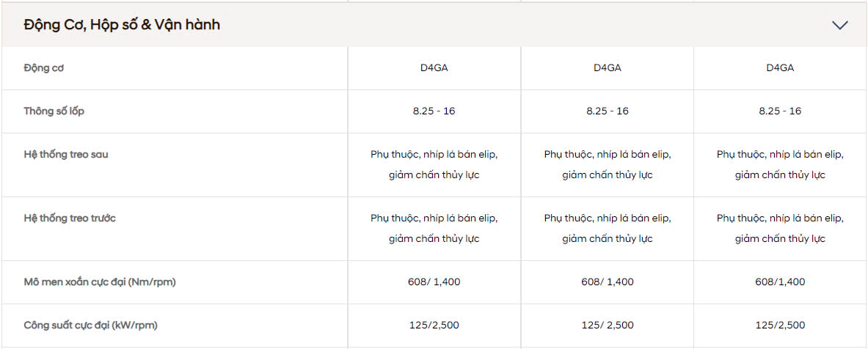Click torque value 608/ 1,400 in middle column
The image size is (868, 349).
coord(607,282)
